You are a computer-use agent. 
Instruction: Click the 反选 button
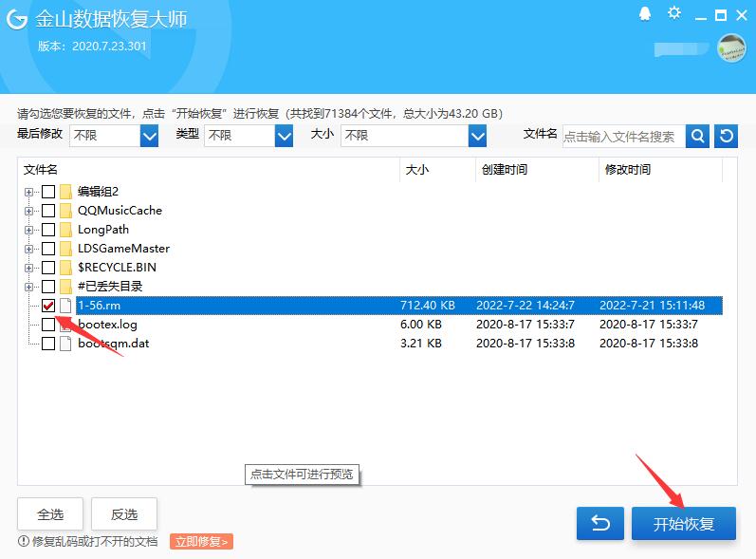(x=124, y=514)
